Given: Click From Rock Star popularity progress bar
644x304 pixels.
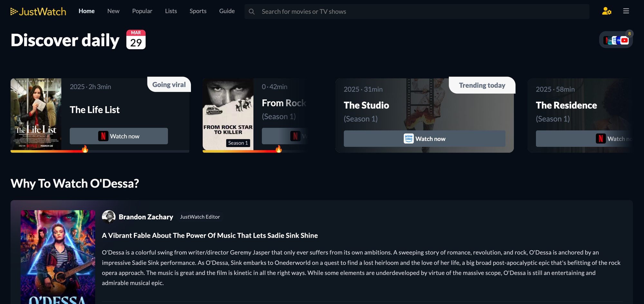Looking at the screenshot, I should [x=254, y=151].
